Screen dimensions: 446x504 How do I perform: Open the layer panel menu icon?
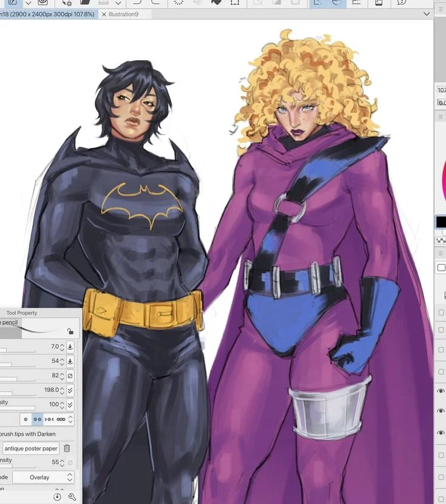click(x=441, y=254)
